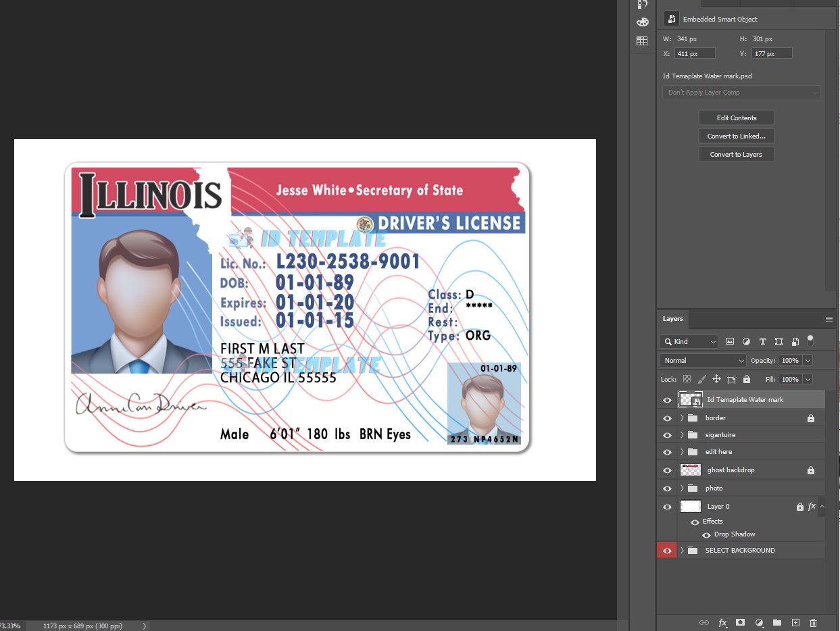
Task: Click the document size status text
Action: [x=83, y=626]
